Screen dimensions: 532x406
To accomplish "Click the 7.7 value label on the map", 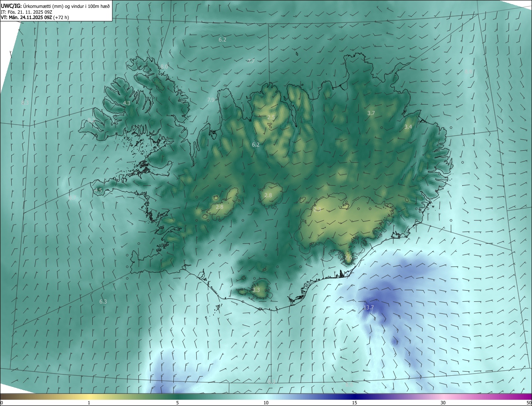I will coord(251,61).
